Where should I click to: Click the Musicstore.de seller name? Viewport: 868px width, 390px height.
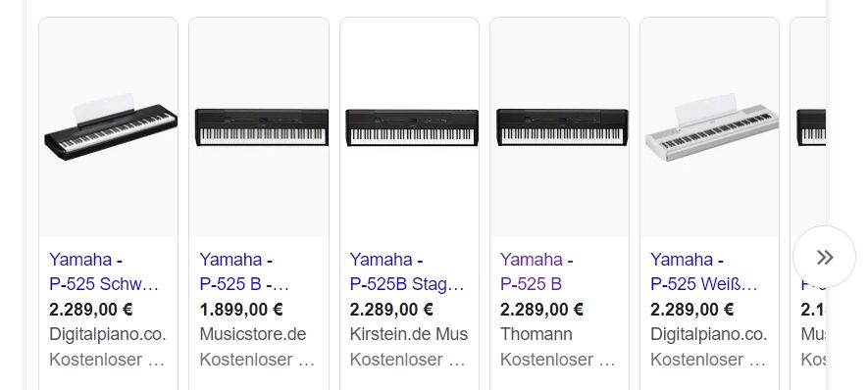click(253, 334)
